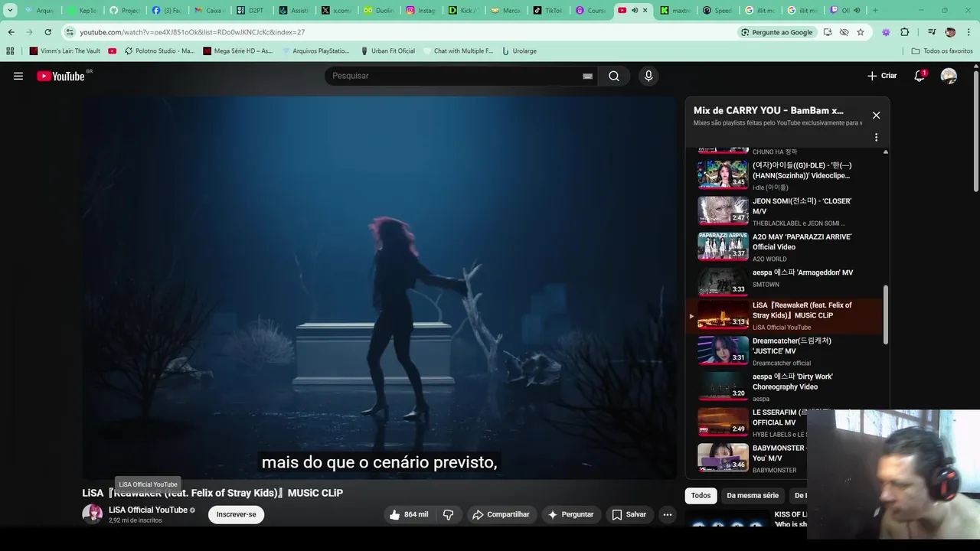Subscribe with Inscrever-se button
The height and width of the screenshot is (551, 980).
[x=237, y=514]
